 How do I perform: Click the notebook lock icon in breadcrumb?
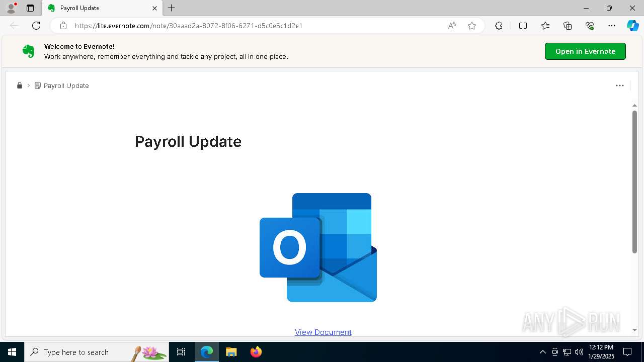20,85
